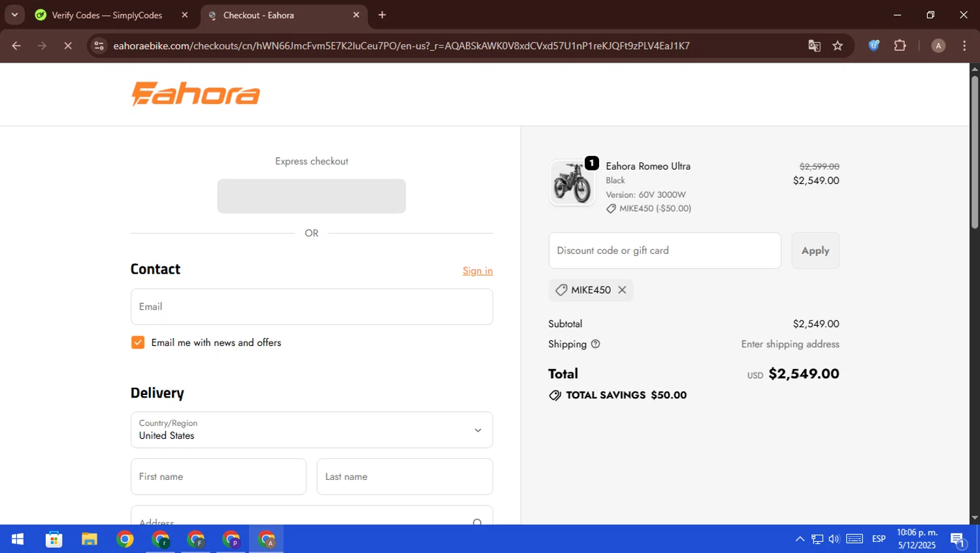980x553 pixels.
Task: Open the taskbar clock and date
Action: 917,539
